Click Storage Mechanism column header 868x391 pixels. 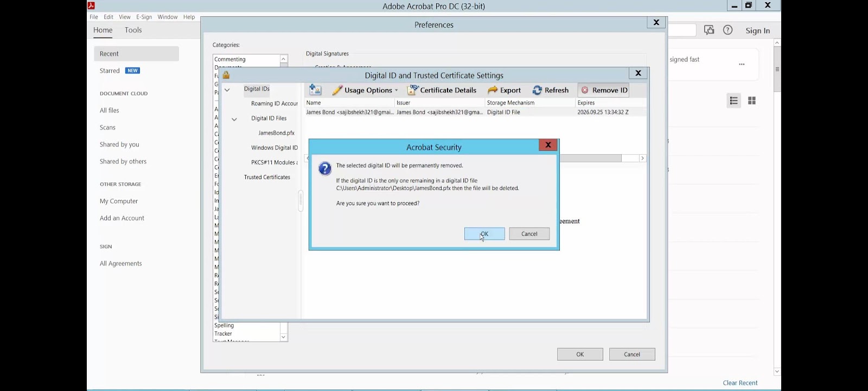click(x=530, y=103)
